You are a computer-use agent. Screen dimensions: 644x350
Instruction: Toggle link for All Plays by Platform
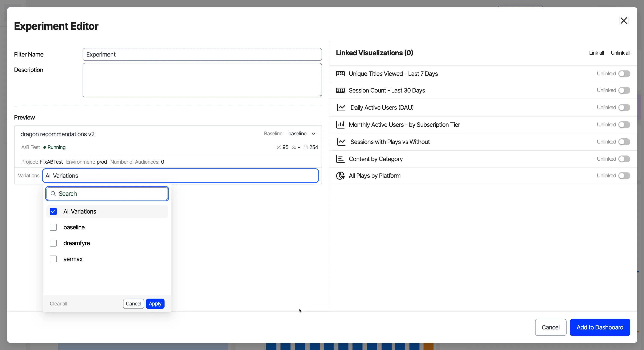coord(624,176)
